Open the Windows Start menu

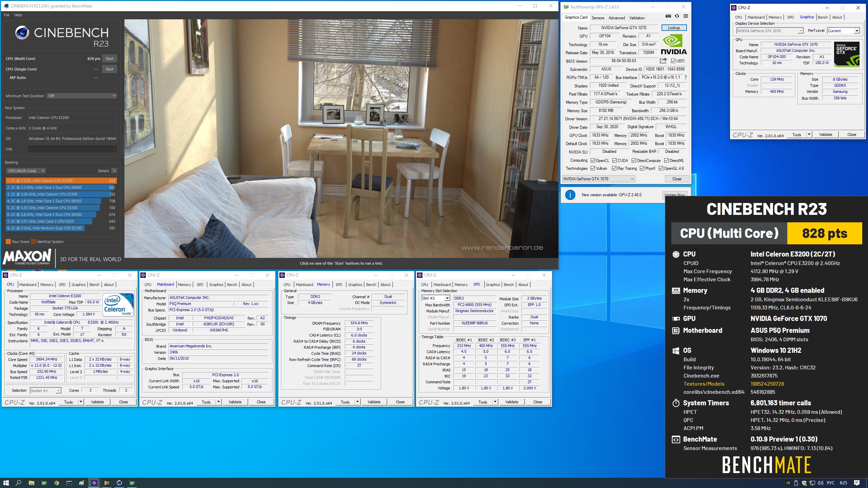[6, 483]
